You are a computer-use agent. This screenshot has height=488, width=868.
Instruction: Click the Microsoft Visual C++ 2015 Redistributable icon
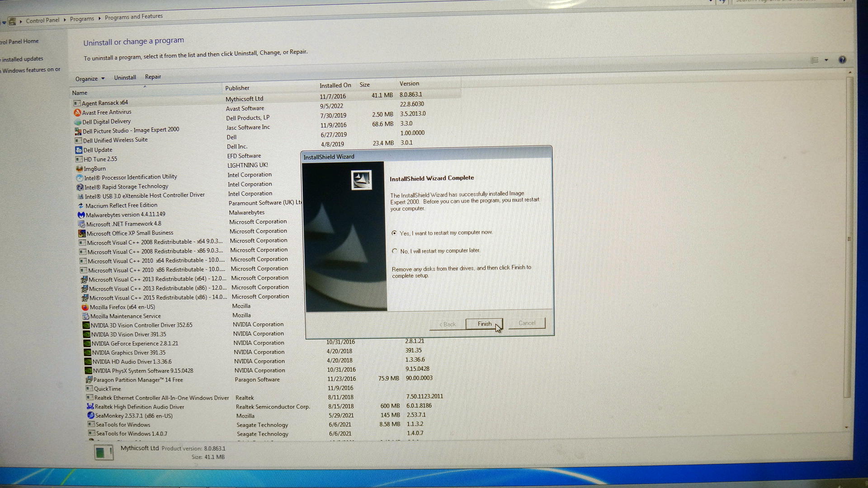pyautogui.click(x=85, y=298)
